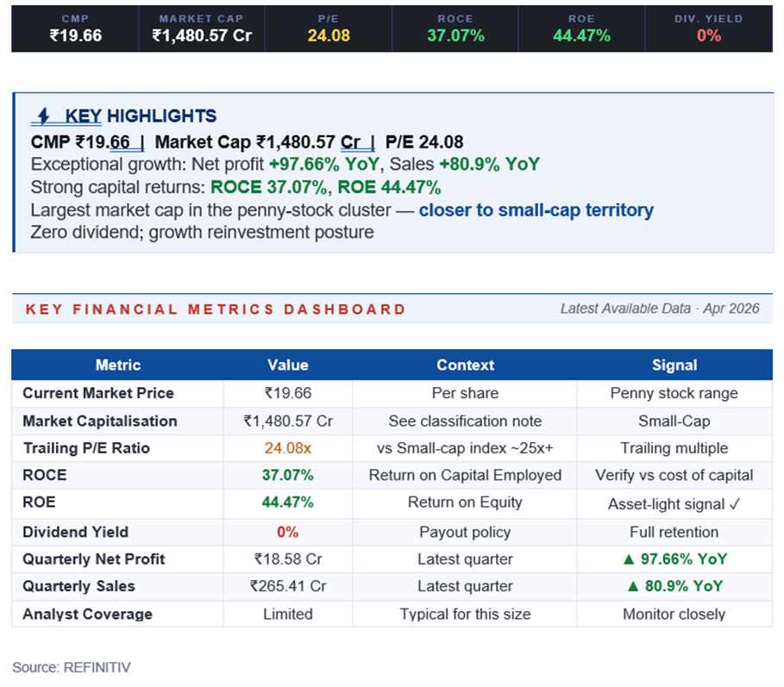Image resolution: width=784 pixels, height=687 pixels.
Task: Click the Metric column header
Action: (117, 365)
